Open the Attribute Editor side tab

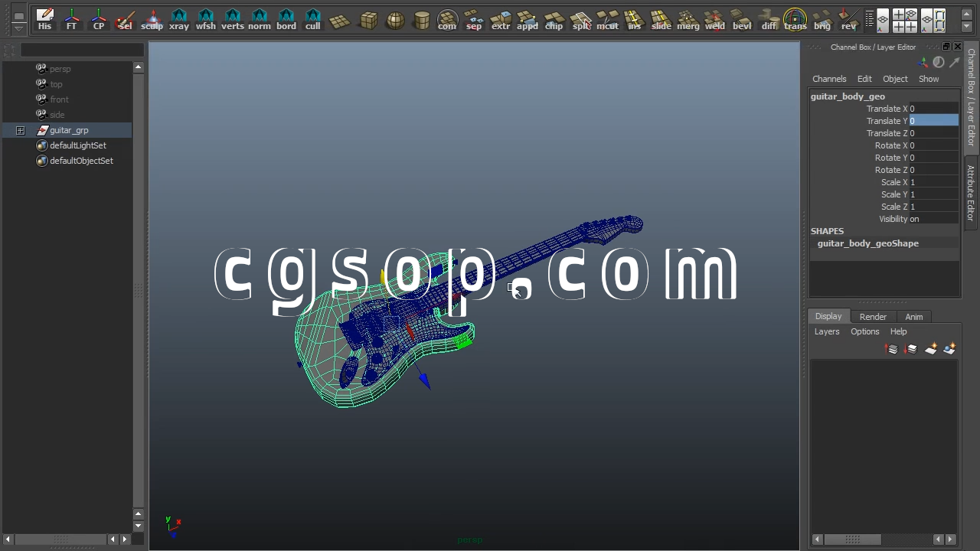[x=971, y=193]
